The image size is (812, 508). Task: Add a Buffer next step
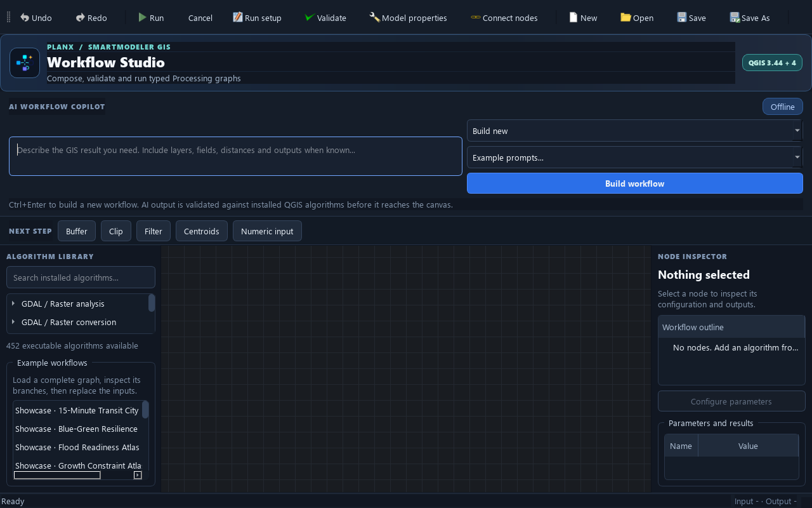coord(77,231)
